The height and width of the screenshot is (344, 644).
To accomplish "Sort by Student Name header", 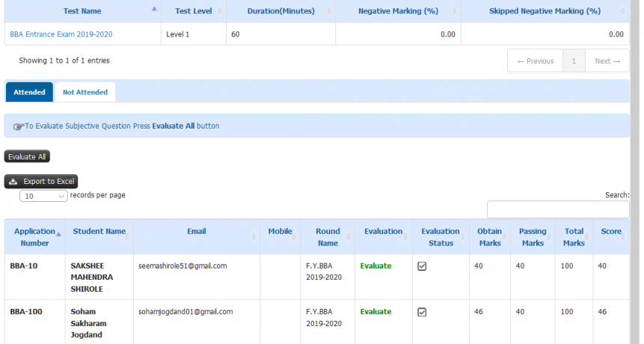I will pos(99,237).
